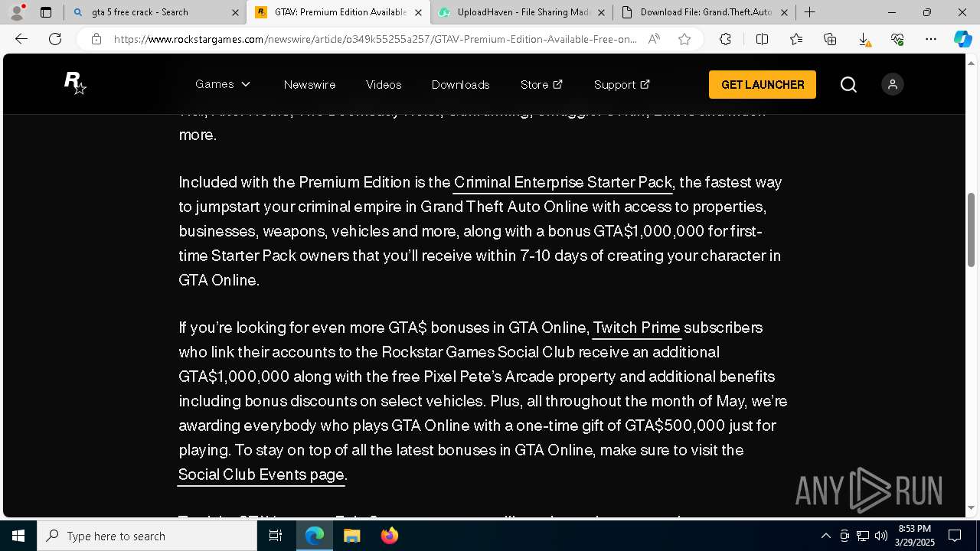Follow the Twitch Prime link

(x=636, y=328)
